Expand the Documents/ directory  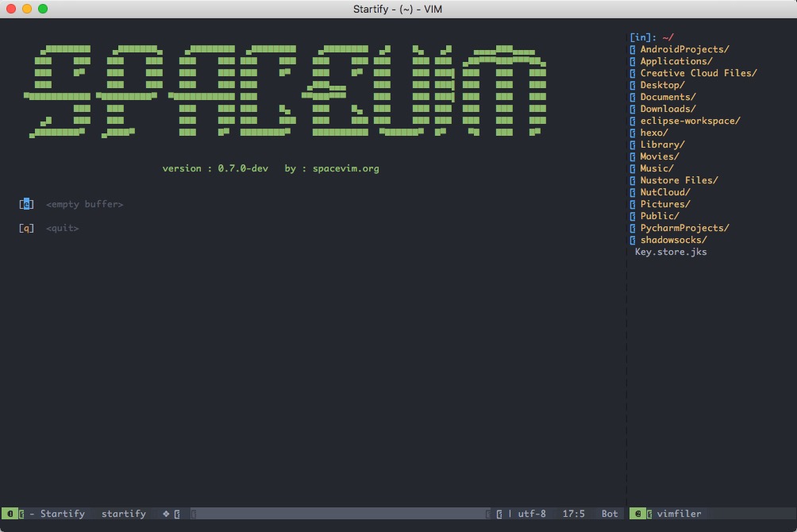(668, 97)
